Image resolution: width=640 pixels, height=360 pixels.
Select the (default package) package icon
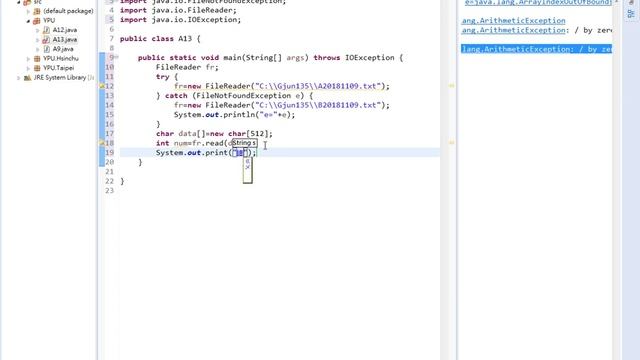[37, 11]
